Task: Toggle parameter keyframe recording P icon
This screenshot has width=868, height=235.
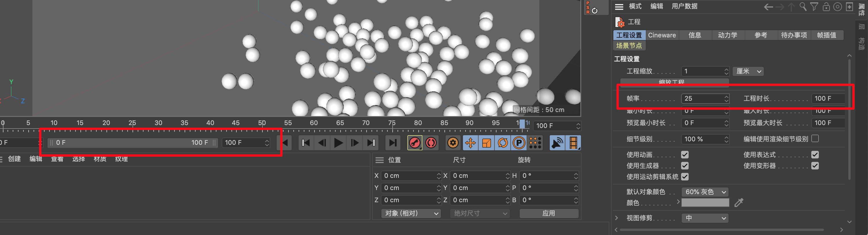Action: pos(519,143)
